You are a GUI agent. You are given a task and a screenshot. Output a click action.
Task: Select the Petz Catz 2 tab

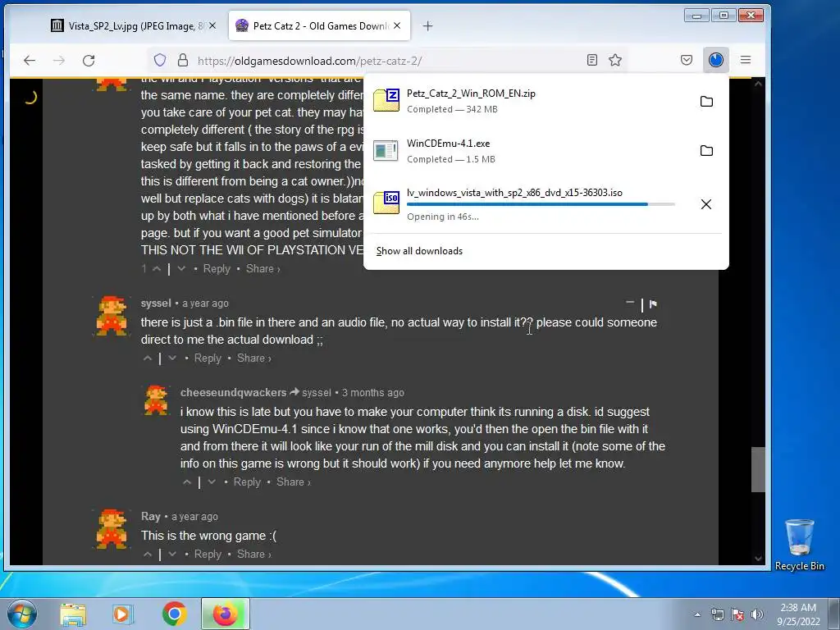click(319, 25)
